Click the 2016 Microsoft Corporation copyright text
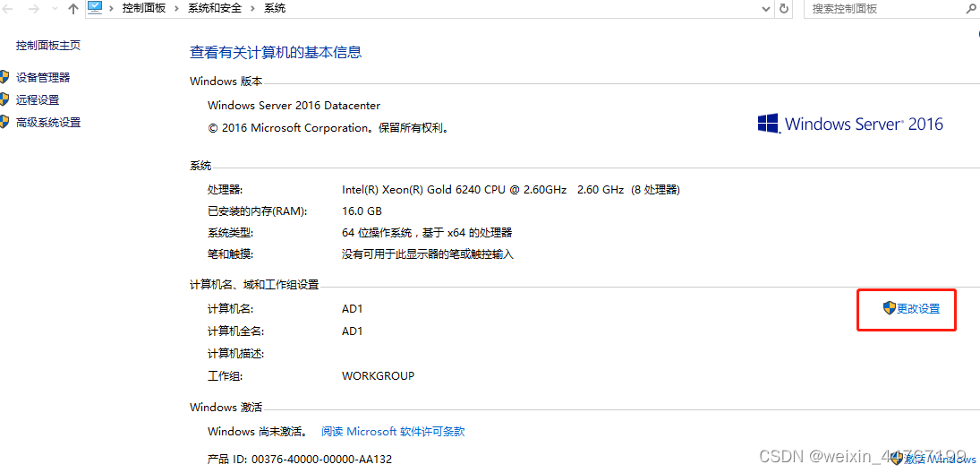 [328, 127]
